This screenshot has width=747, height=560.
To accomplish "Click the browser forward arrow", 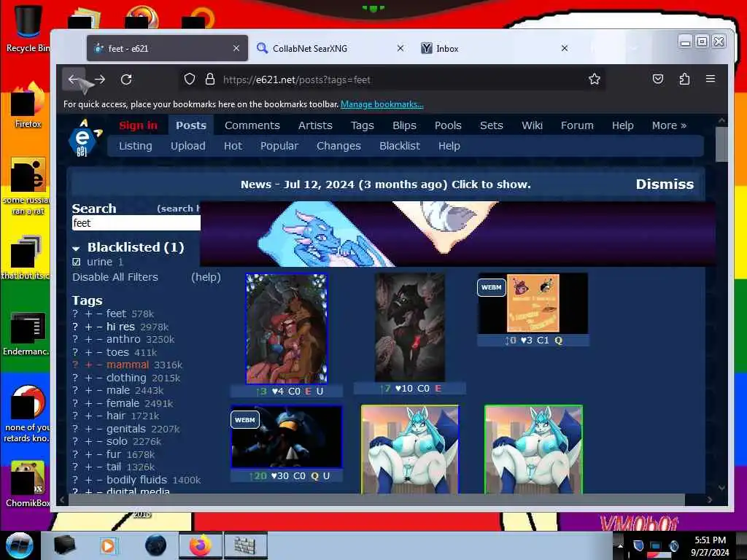I will point(99,79).
